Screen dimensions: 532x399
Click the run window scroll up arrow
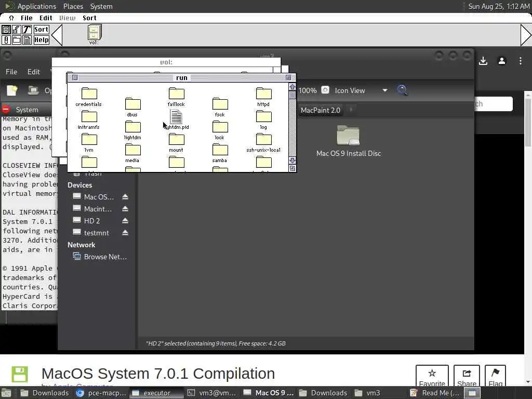[292, 87]
